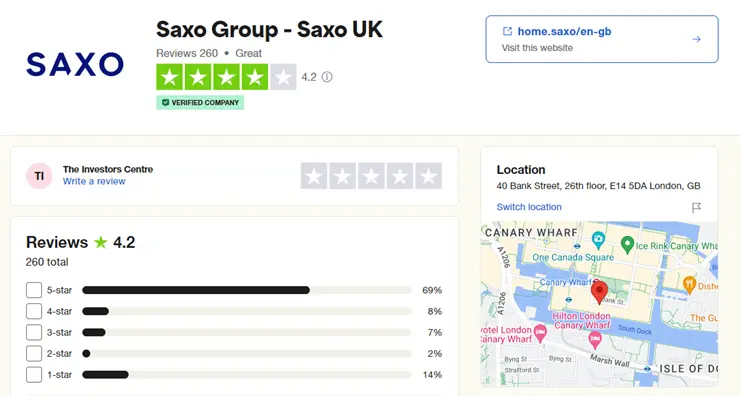Click the right arrow in the website box
741x396 pixels.
696,39
